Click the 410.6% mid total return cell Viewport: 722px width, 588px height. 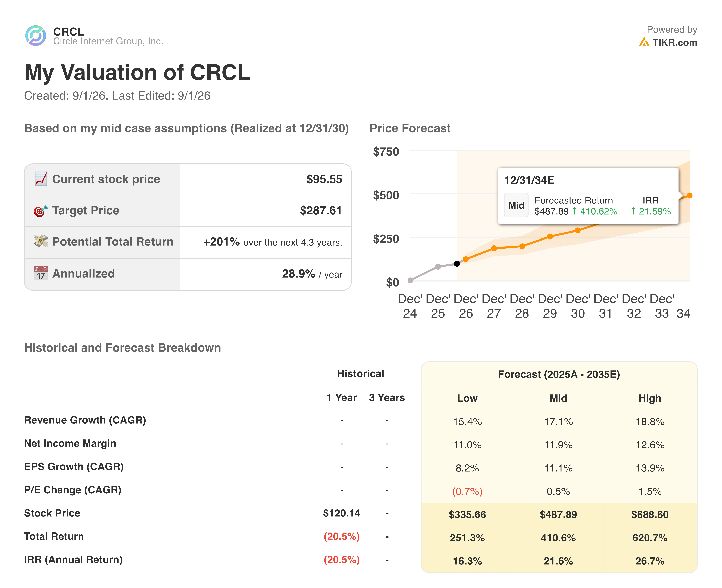[x=558, y=538]
